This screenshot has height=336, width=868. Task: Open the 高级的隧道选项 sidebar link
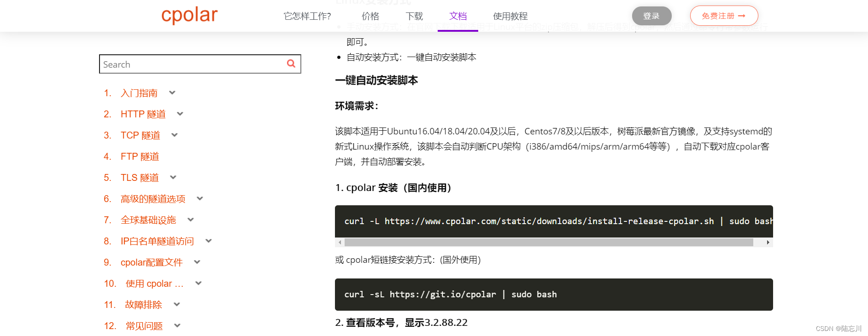(x=153, y=199)
